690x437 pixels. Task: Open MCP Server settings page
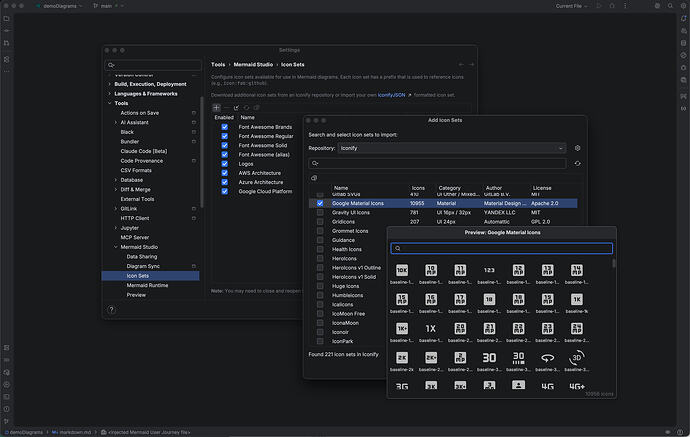135,238
